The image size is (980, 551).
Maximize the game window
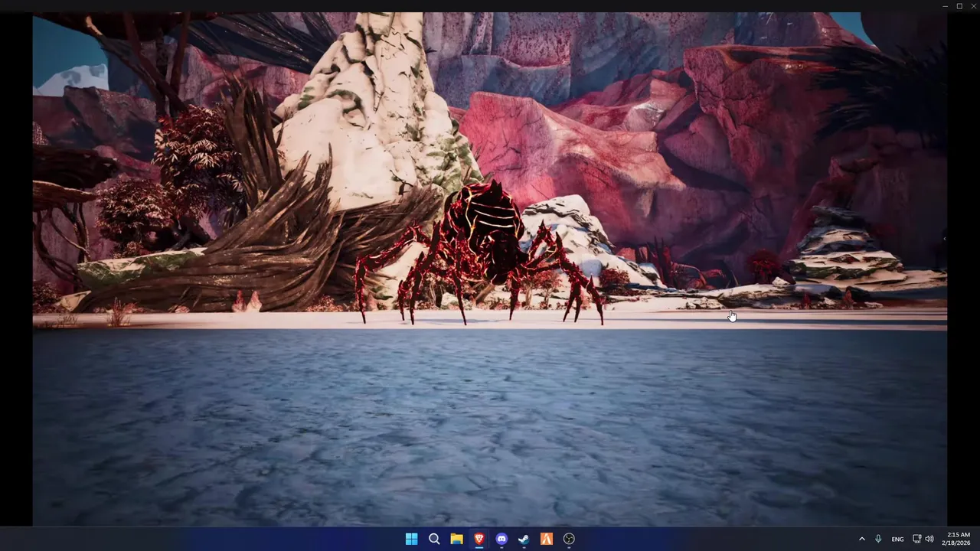tap(959, 6)
